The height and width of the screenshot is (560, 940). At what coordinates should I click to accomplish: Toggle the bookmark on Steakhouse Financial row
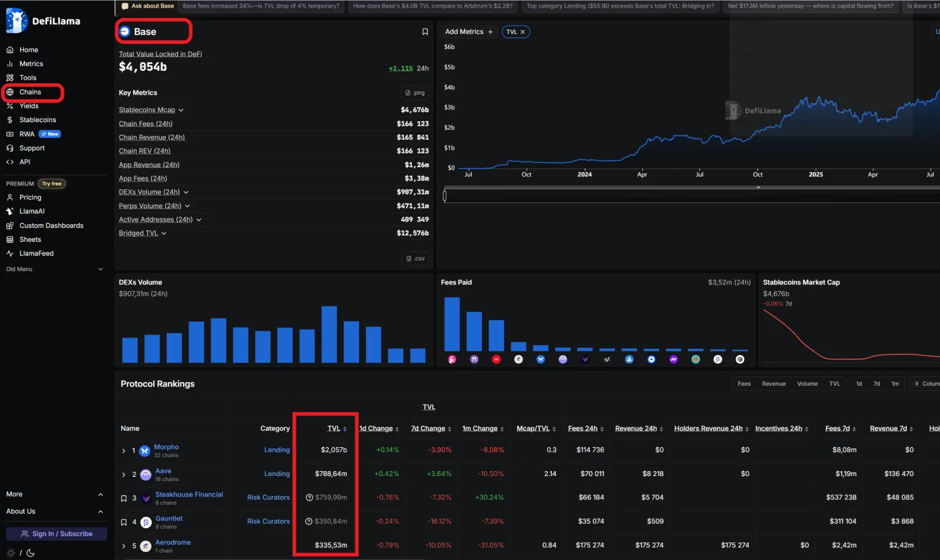123,498
